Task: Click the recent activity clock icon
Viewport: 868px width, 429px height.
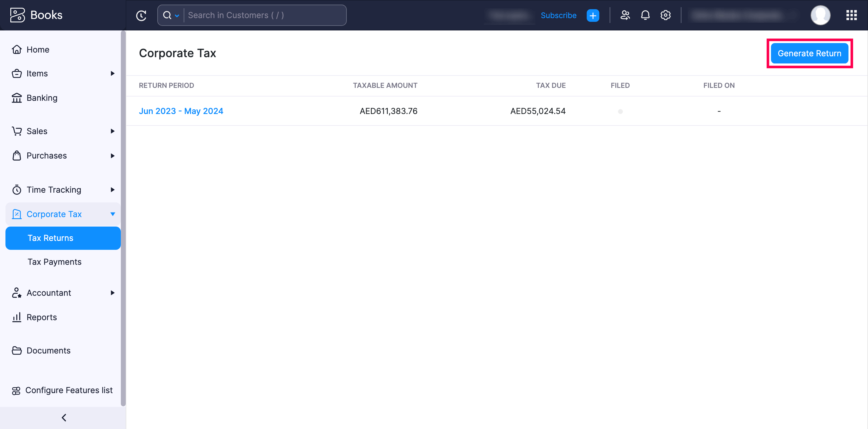Action: pos(141,16)
